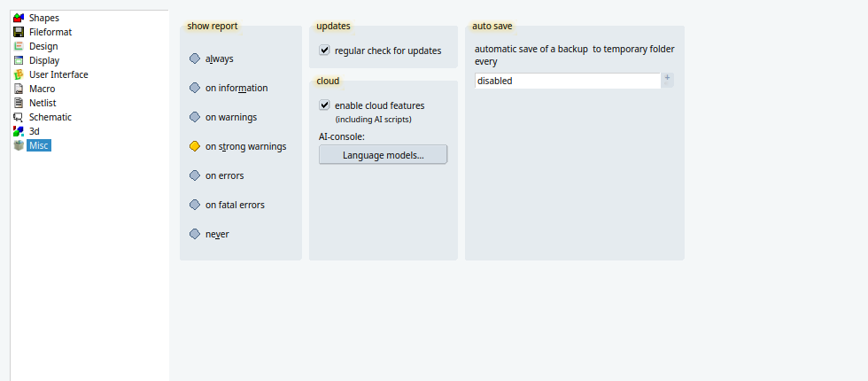This screenshot has width=868, height=381.
Task: Open the 3d settings page
Action: (x=35, y=131)
